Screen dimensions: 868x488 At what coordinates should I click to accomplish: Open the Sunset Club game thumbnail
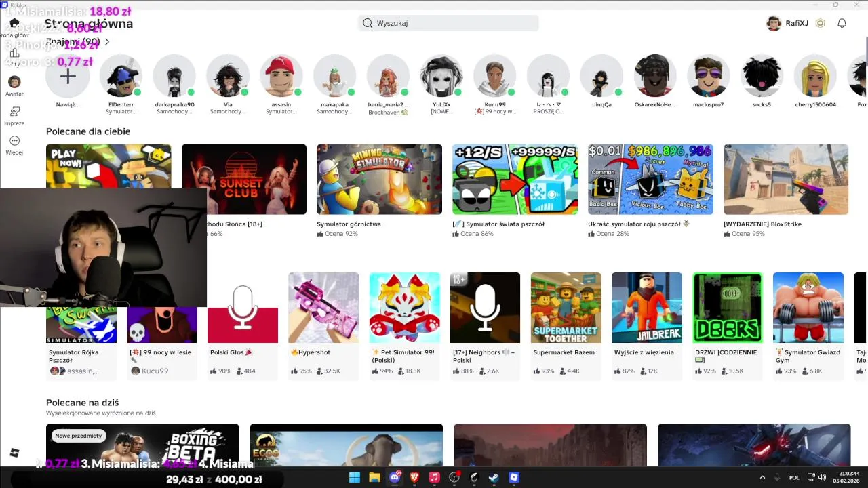(244, 180)
